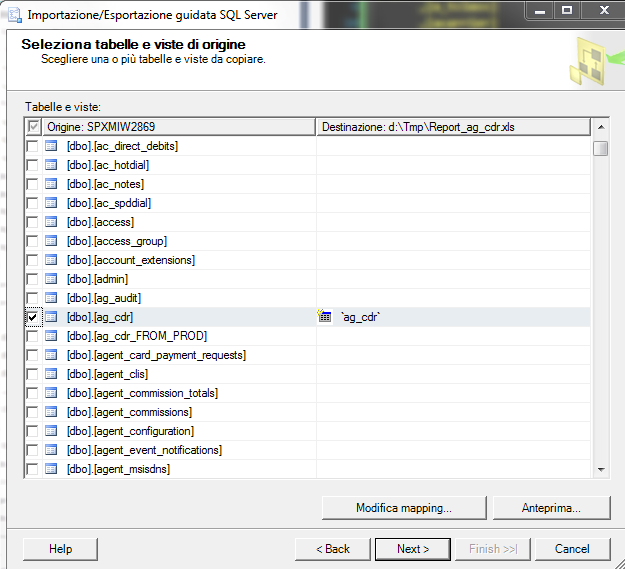Viewport: 625px width, 569px height.
Task: Click scrollbar down arrow of table list
Action: 601,470
